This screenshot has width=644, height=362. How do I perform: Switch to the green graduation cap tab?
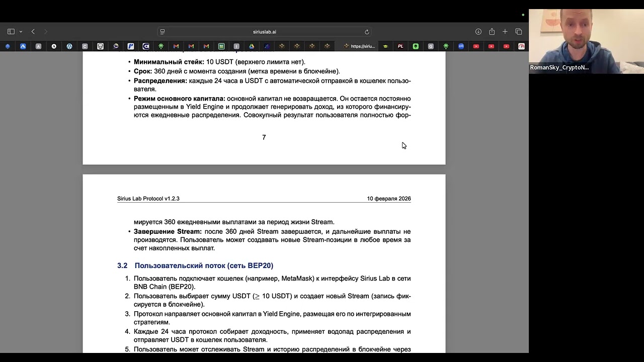coord(385,46)
